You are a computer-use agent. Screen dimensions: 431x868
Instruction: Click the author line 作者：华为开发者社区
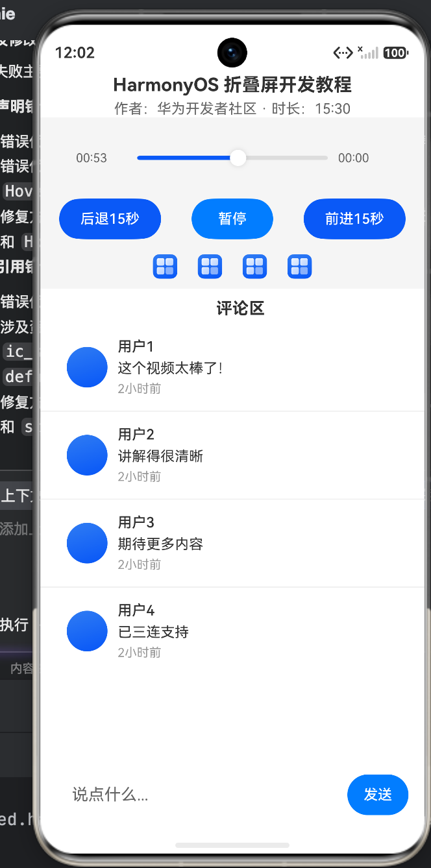(x=186, y=108)
